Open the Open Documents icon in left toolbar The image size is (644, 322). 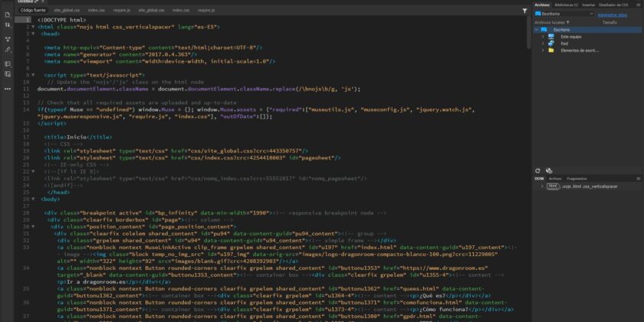8,15
